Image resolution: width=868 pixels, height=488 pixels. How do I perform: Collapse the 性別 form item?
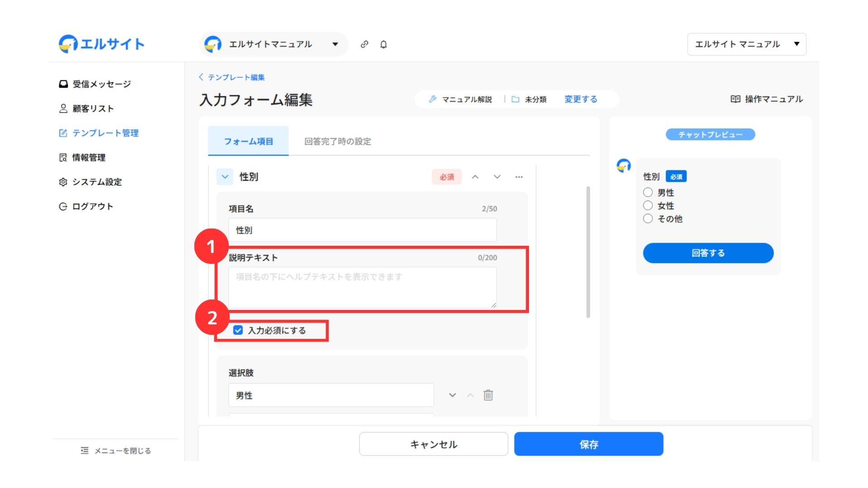(x=225, y=177)
